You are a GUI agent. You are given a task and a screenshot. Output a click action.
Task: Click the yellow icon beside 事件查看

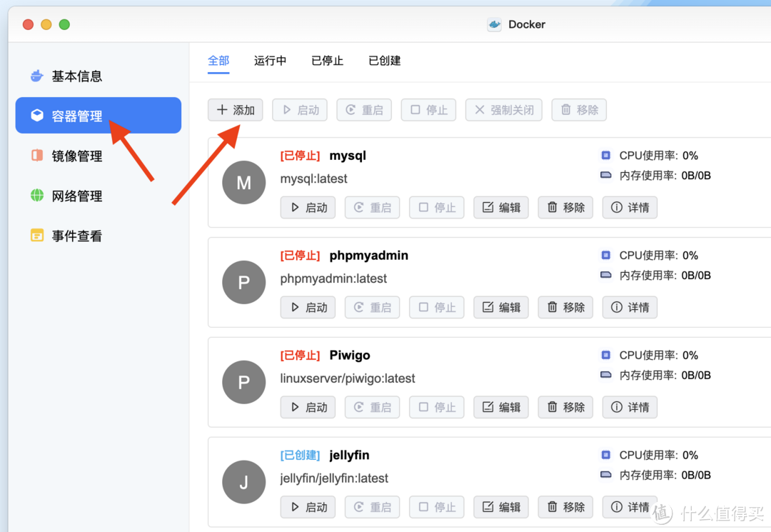[37, 236]
